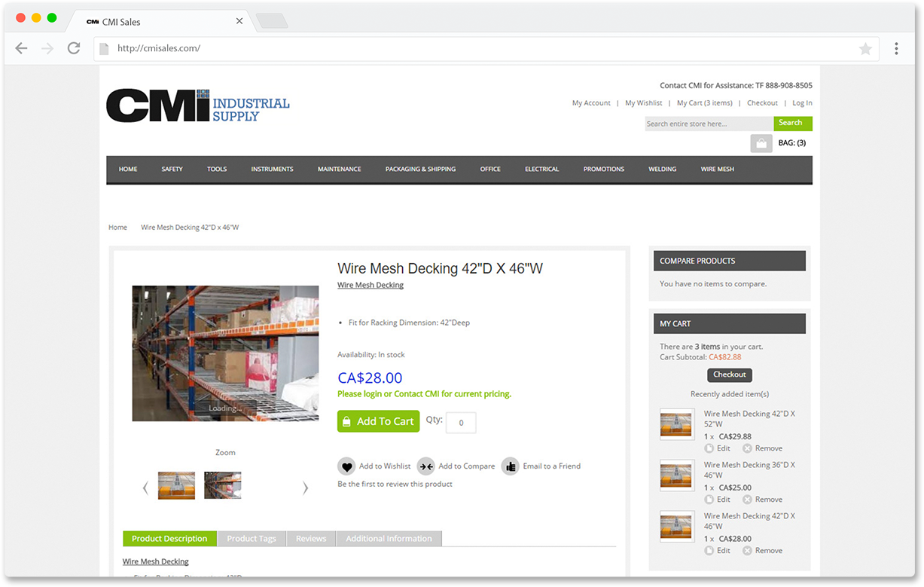This screenshot has height=587, width=924.
Task: Open the ELECTRICAL category menu
Action: click(x=542, y=170)
